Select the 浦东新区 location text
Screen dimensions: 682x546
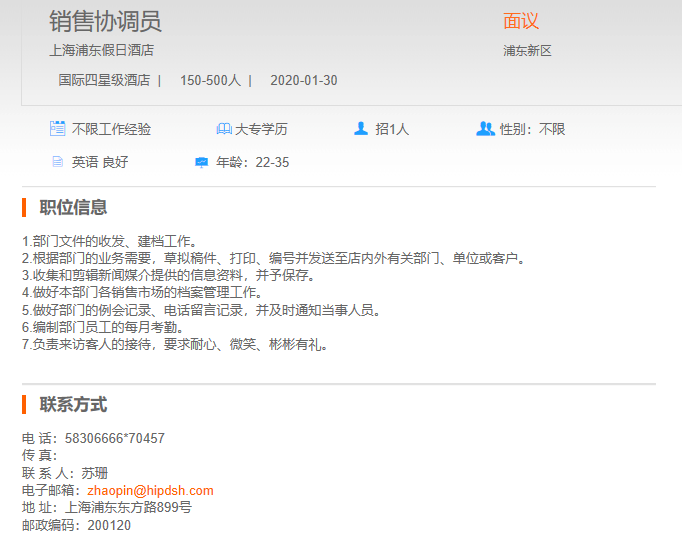(x=527, y=51)
